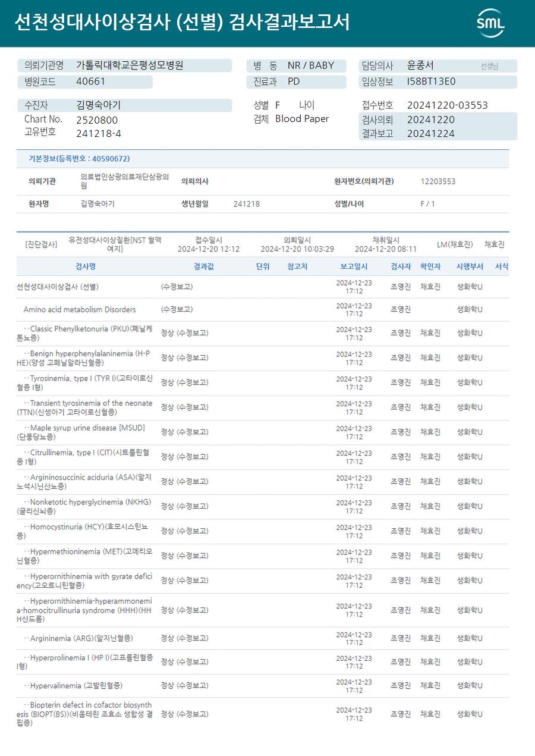Click unique number 241218-4
Viewport: 535px width, 756px height.
99,133
